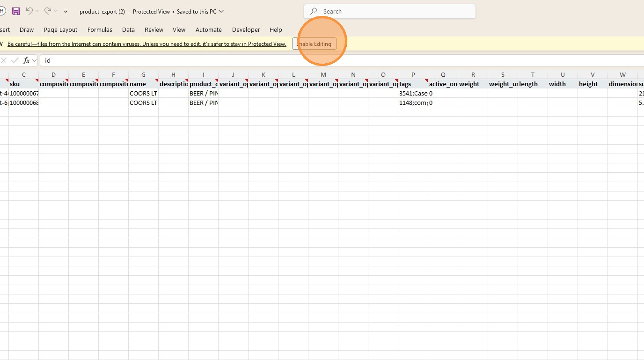Select the 'variant_o' header cell in column J
The width and height of the screenshot is (644, 360).
click(x=234, y=84)
